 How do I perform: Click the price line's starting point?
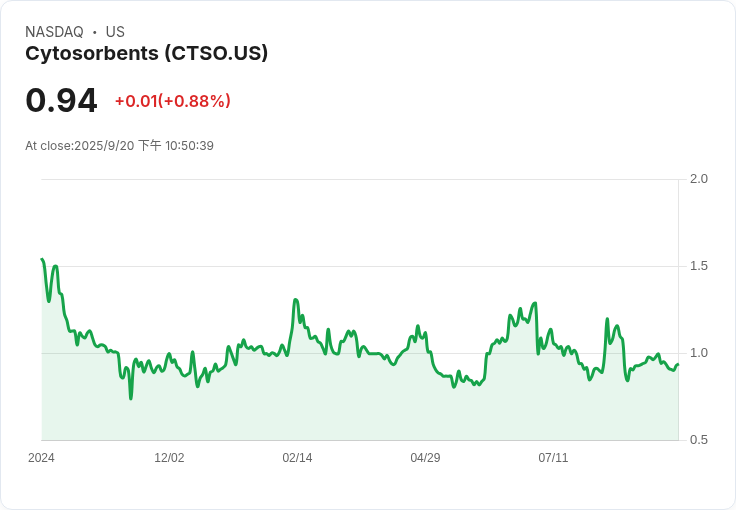(x=42, y=259)
